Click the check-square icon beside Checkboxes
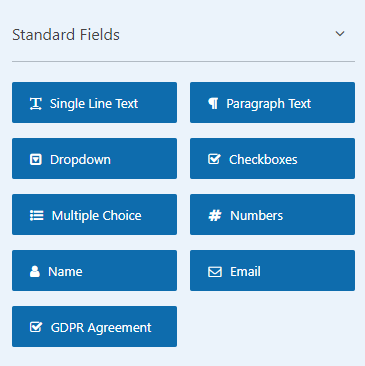The width and height of the screenshot is (365, 366). pos(214,159)
